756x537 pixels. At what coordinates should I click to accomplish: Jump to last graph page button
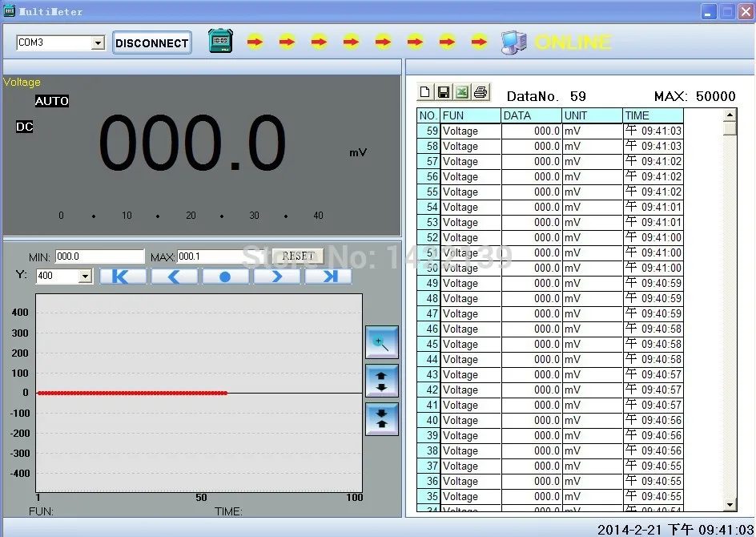coord(328,277)
